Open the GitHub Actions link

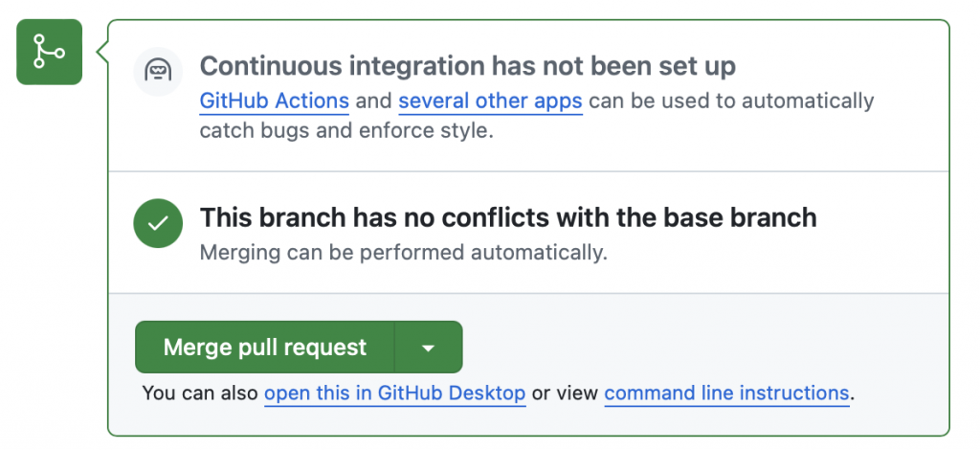click(275, 101)
